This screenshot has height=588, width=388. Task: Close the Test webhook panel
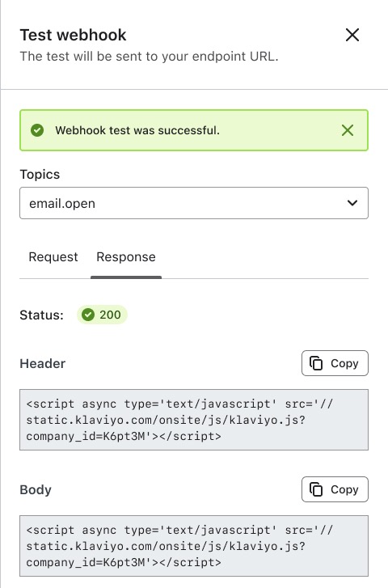(x=352, y=35)
